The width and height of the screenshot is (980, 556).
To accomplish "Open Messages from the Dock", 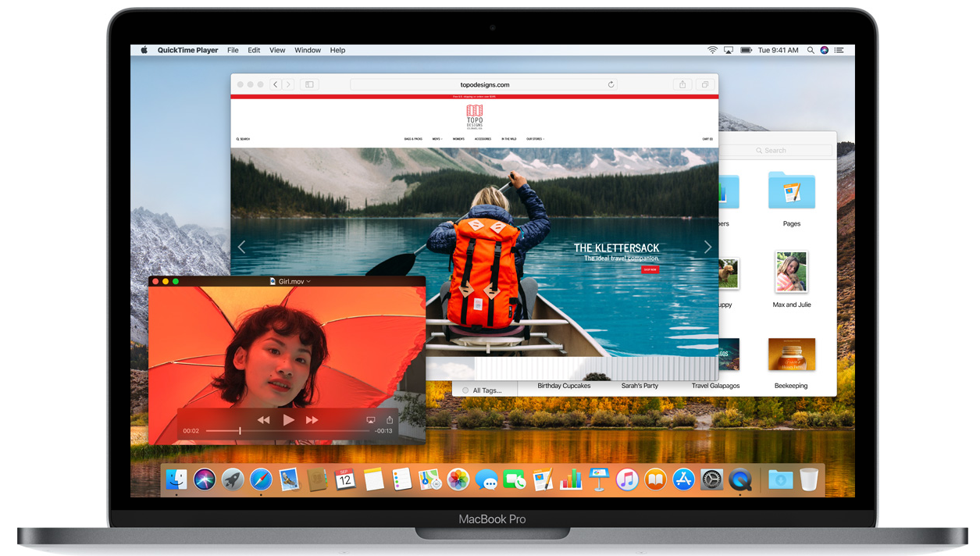I will click(x=486, y=479).
